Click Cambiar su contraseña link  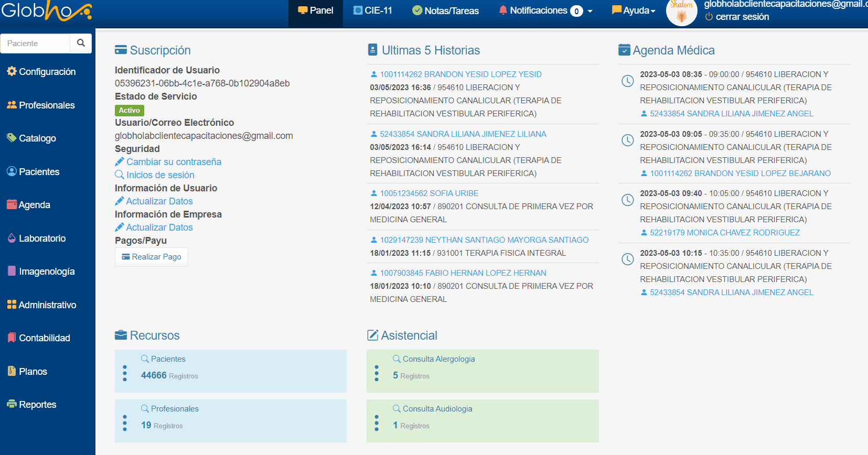tap(173, 162)
